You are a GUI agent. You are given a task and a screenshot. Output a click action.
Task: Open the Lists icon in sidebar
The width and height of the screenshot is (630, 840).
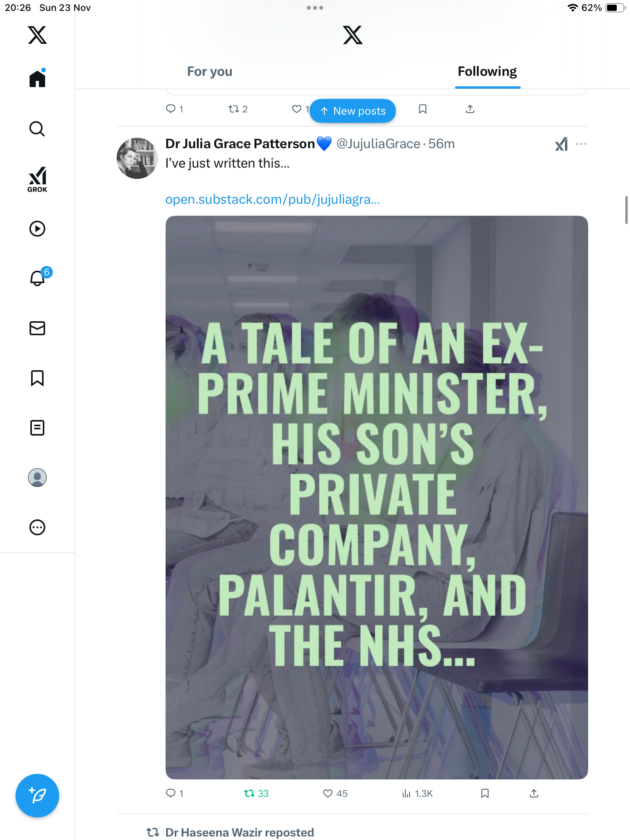[37, 428]
